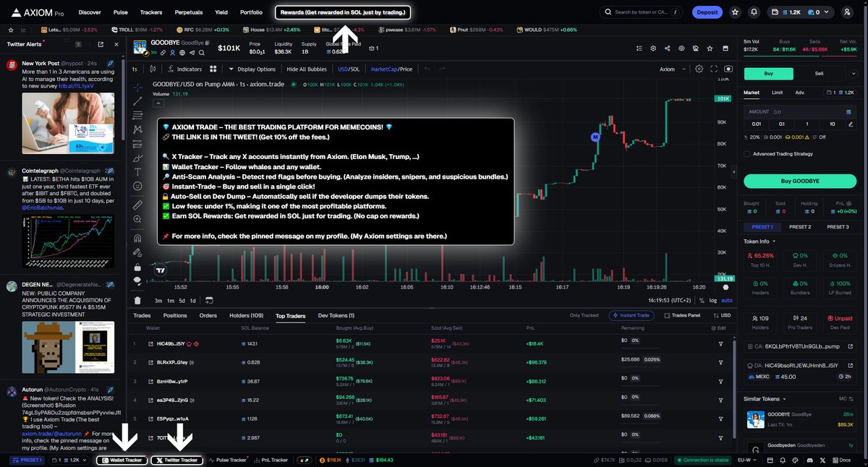This screenshot has height=467, width=868.
Task: Switch chart between MarketCap/Price
Action: 391,69
